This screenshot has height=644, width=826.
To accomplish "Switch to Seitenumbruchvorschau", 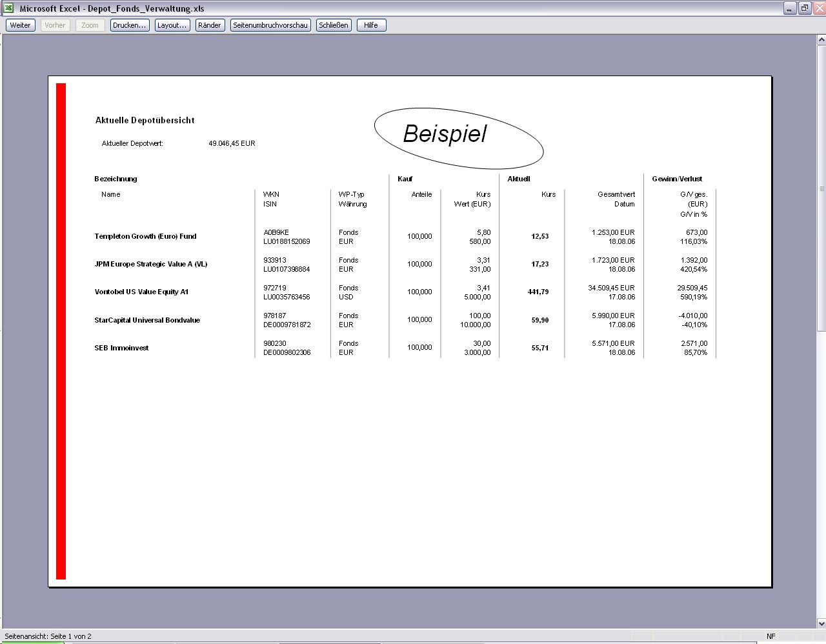I will (x=270, y=25).
